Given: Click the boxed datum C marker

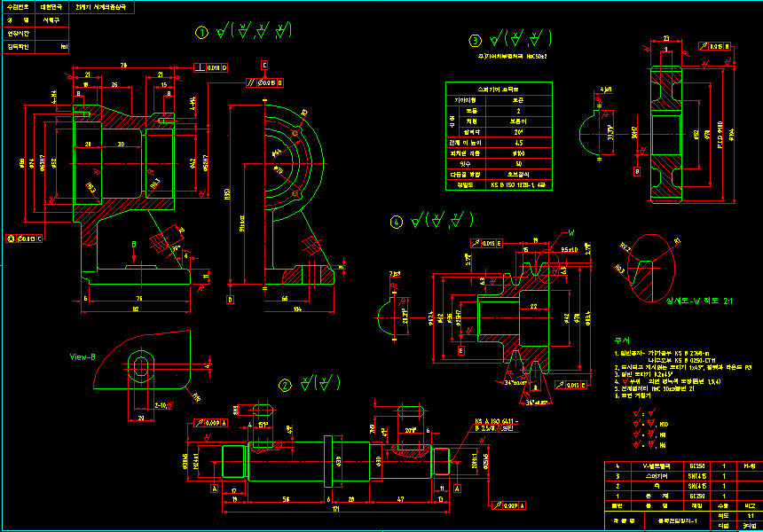Looking at the screenshot, I should pos(264,65).
